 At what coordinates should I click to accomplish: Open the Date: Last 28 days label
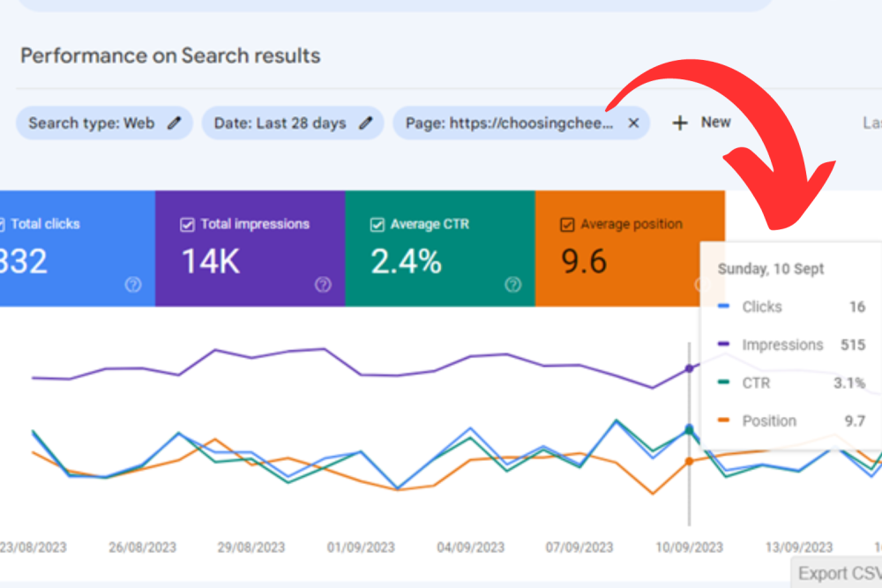pyautogui.click(x=280, y=123)
